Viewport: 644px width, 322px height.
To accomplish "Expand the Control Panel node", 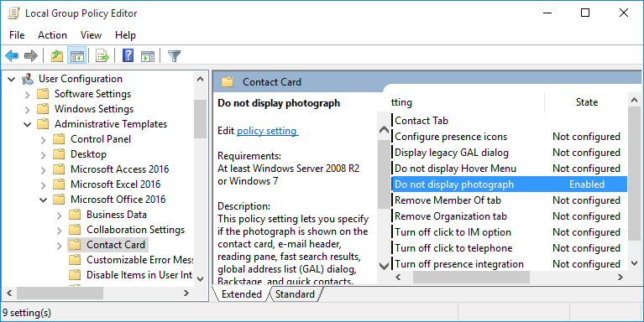I will [44, 140].
